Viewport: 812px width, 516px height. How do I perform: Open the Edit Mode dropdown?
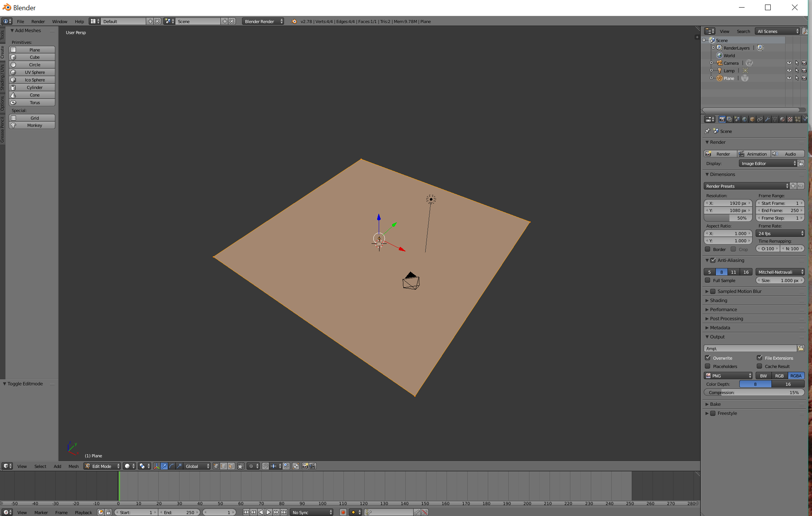tap(102, 466)
